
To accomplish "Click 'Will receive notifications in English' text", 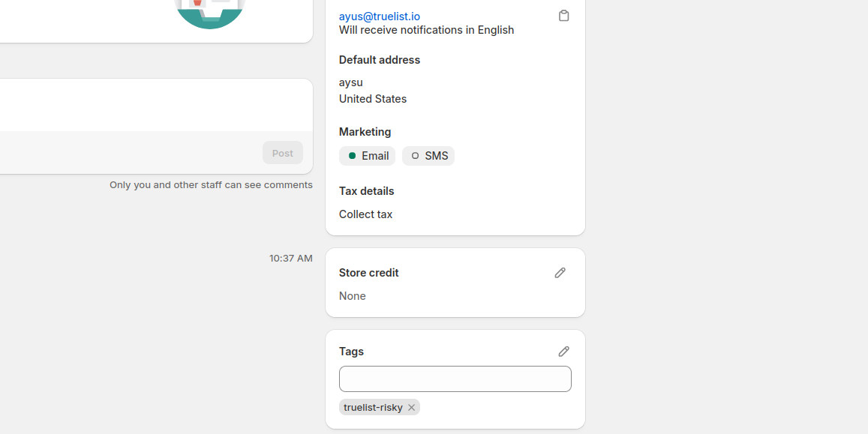I will click(x=426, y=30).
